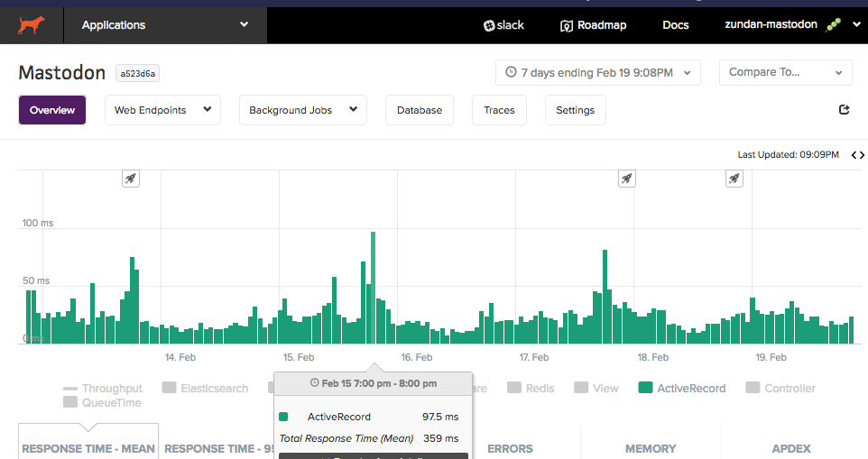The height and width of the screenshot is (459, 868).
Task: Toggle the ActiveRecord series in the legend
Action: 681,389
